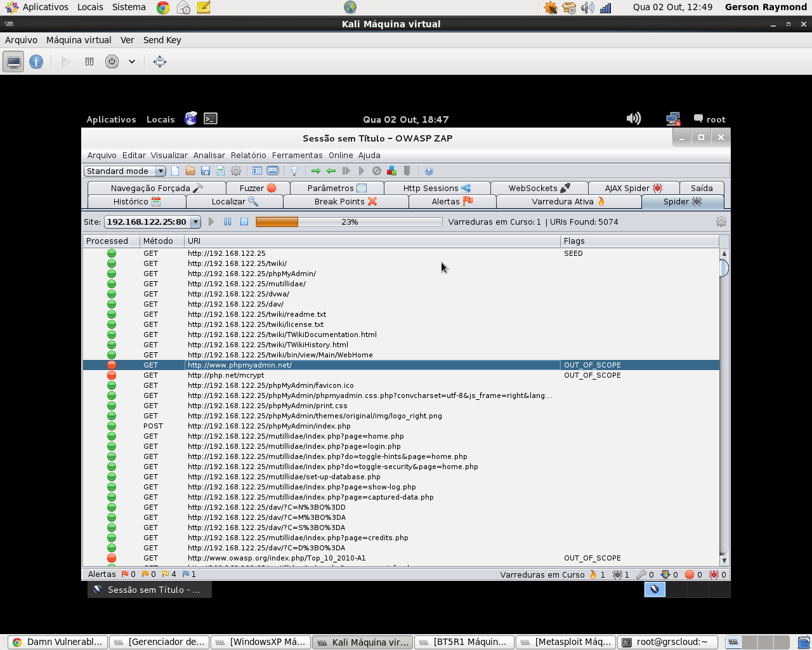Open root@grscloud terminal in host taskbar
This screenshot has height=650, width=812.
click(x=667, y=642)
